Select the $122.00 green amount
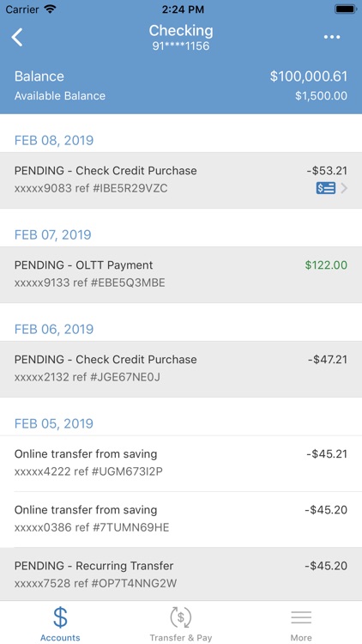 pyautogui.click(x=326, y=265)
